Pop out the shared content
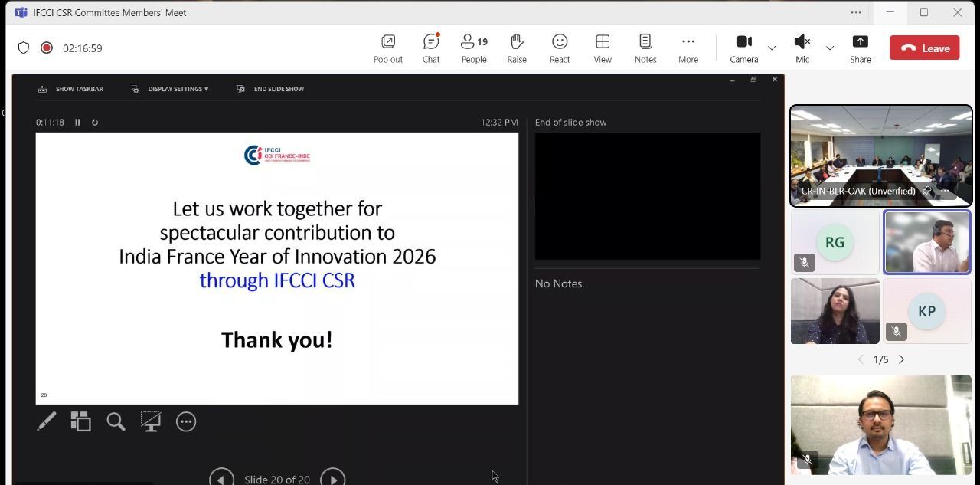Image resolution: width=980 pixels, height=485 pixels. tap(388, 48)
